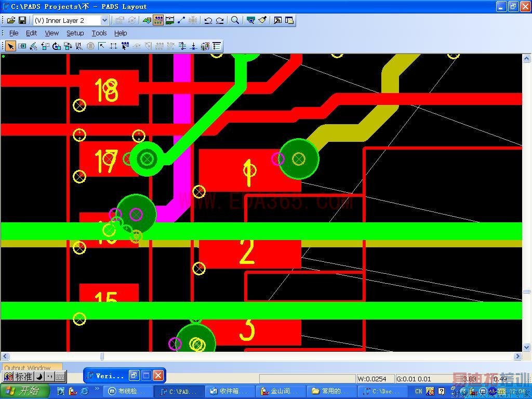532x399 pixels.
Task: Click the horizontal scrollbar right arrow
Action: pos(518,356)
